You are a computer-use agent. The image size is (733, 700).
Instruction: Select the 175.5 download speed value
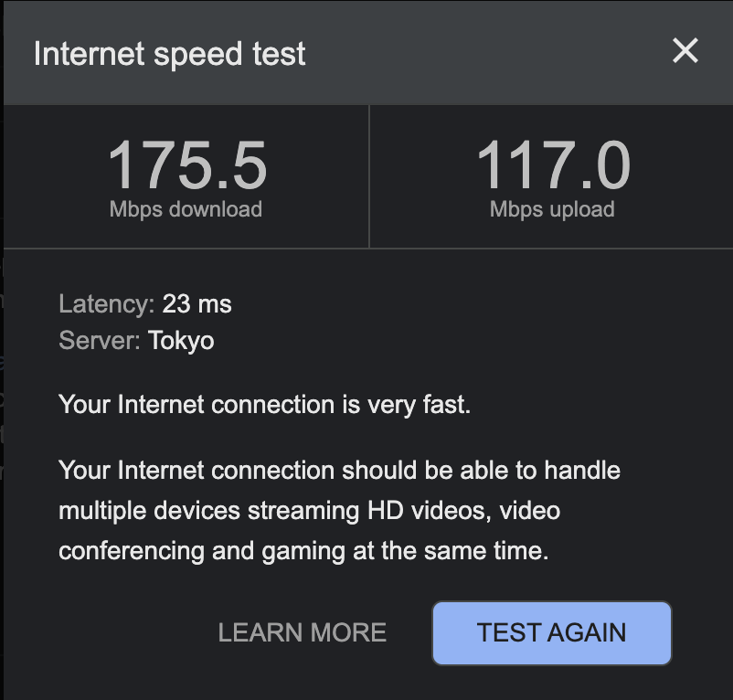187,166
